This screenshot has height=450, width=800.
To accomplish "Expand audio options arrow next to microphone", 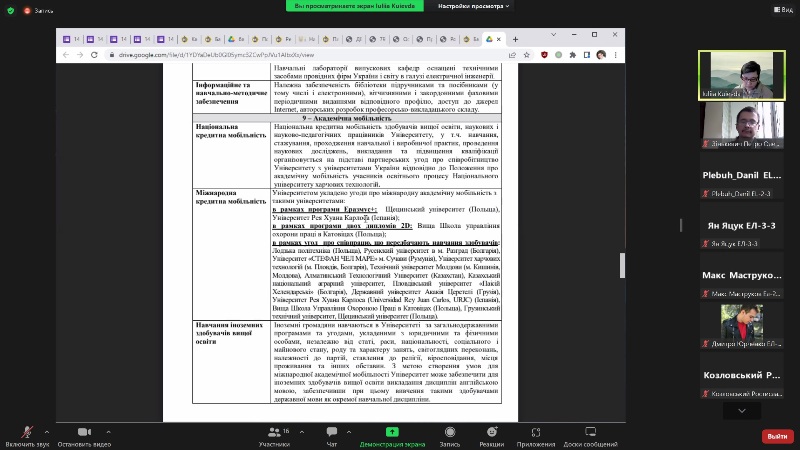I will tap(46, 431).
